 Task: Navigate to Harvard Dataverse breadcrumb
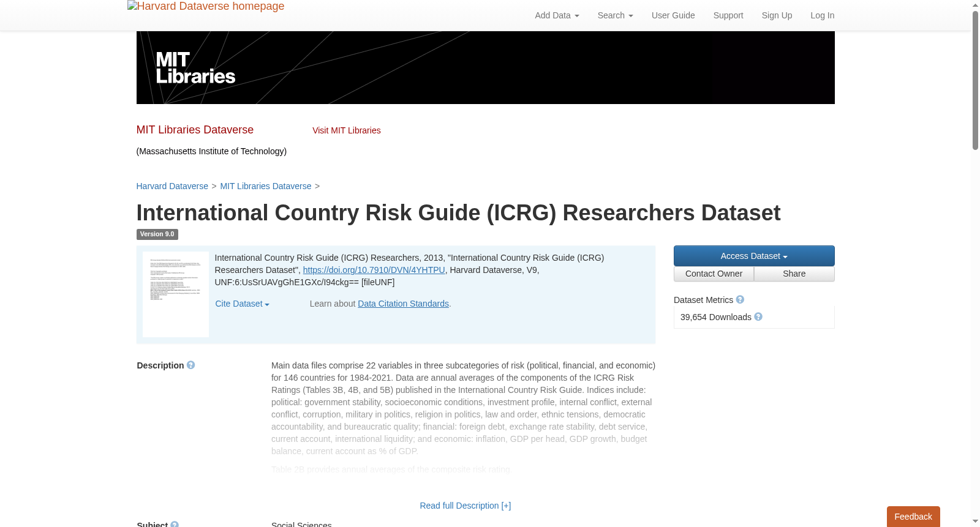[x=172, y=186]
